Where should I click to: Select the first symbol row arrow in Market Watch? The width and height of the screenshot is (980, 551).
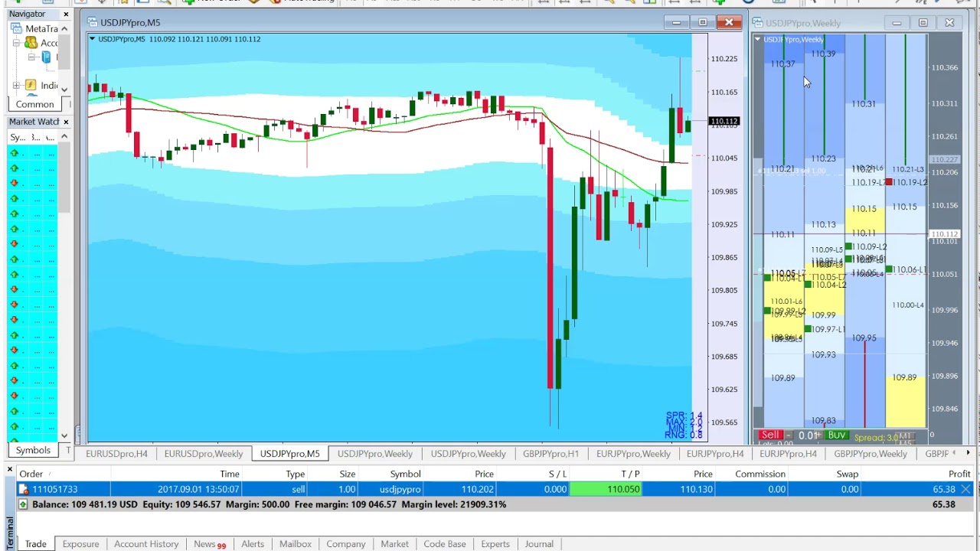14,153
